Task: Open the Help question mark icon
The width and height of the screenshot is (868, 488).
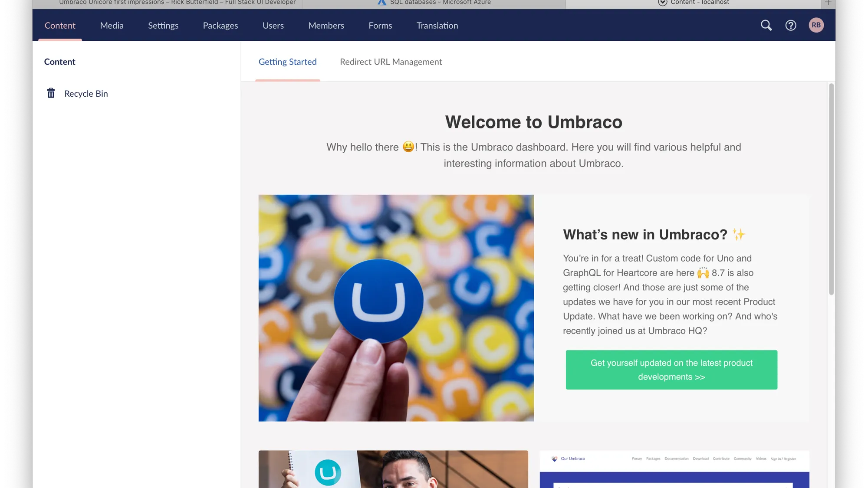Action: (x=791, y=25)
